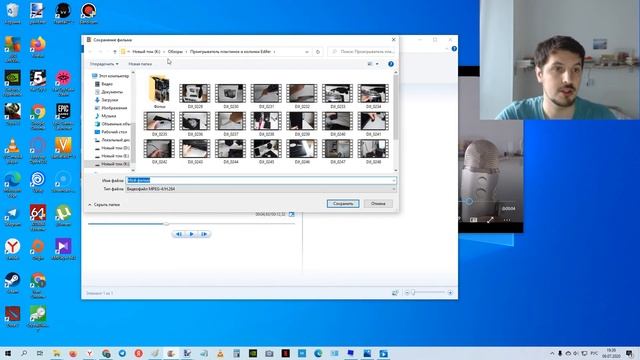The image size is (640, 360).
Task: Click the Отмена button
Action: (x=378, y=204)
